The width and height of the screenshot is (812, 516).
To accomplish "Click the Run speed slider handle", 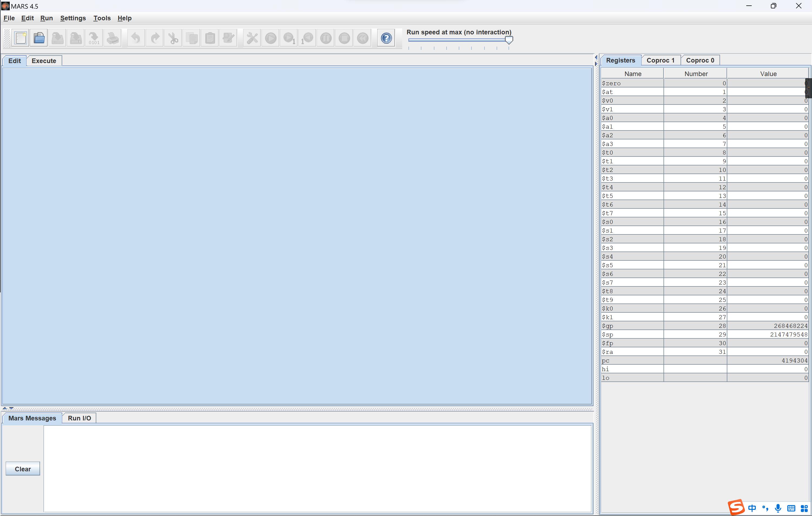I will [x=509, y=40].
